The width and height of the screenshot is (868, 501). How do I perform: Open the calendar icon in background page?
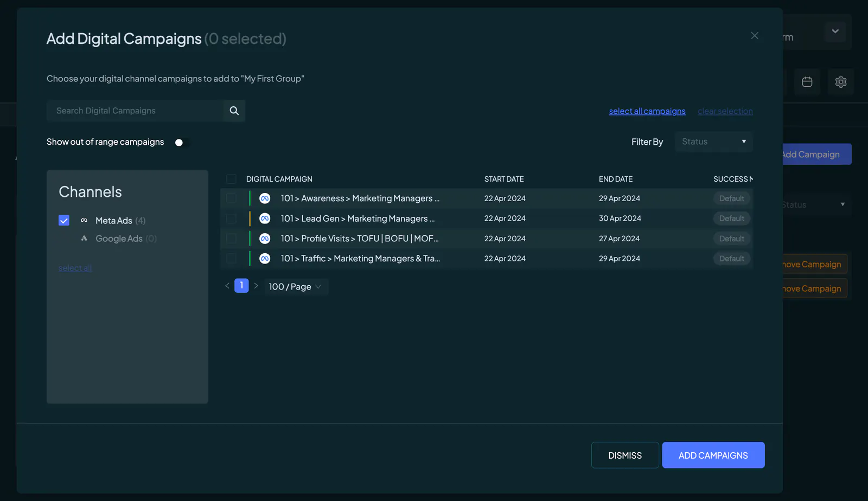tap(807, 82)
